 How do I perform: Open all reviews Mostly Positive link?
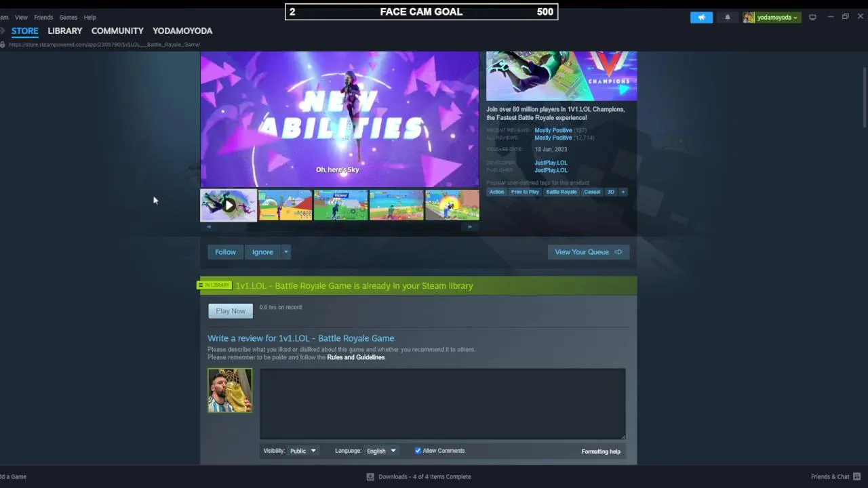(x=553, y=138)
